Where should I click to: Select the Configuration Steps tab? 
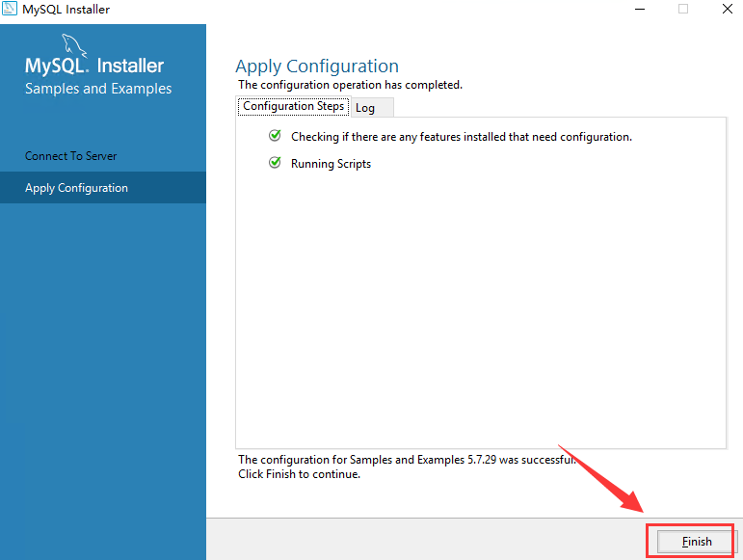tap(293, 106)
